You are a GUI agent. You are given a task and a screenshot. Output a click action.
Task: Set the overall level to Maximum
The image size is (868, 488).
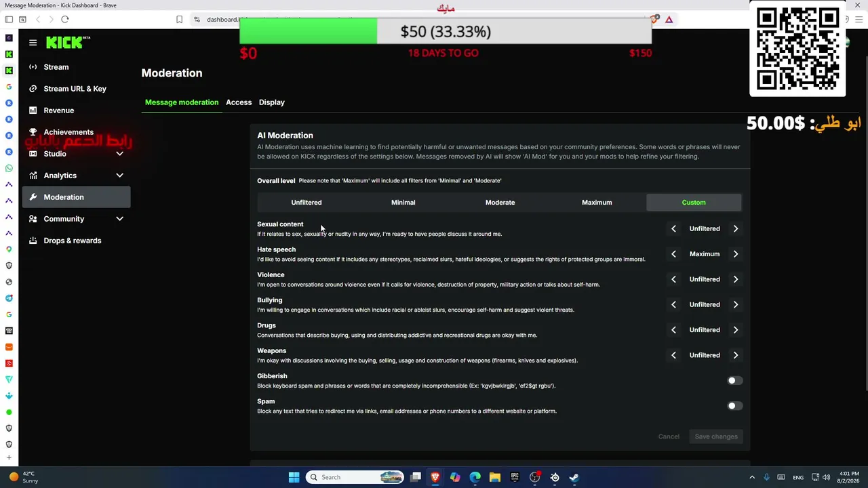pos(597,203)
